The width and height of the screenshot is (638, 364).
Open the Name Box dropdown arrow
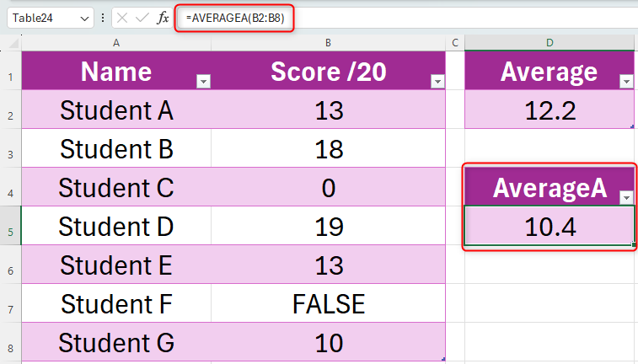tap(84, 19)
